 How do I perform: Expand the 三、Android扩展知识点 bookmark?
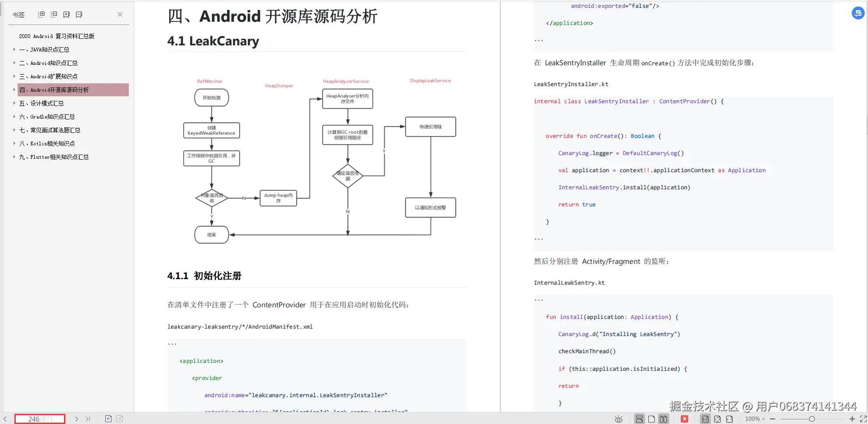[14, 76]
